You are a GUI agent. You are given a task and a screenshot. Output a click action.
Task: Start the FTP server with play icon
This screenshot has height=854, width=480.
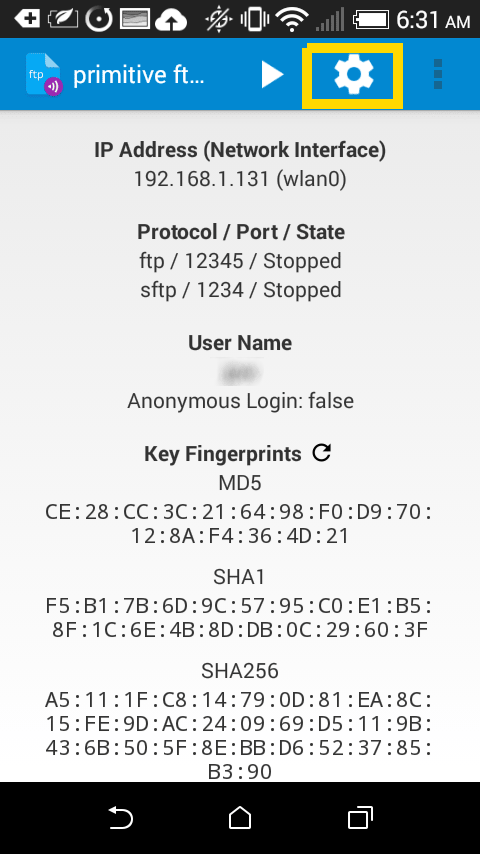point(272,74)
